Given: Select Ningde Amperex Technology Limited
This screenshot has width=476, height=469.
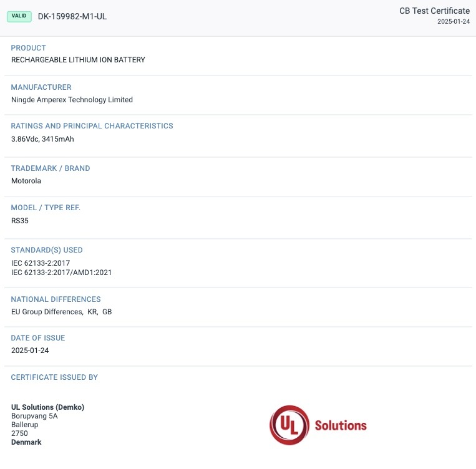Looking at the screenshot, I should 72,100.
